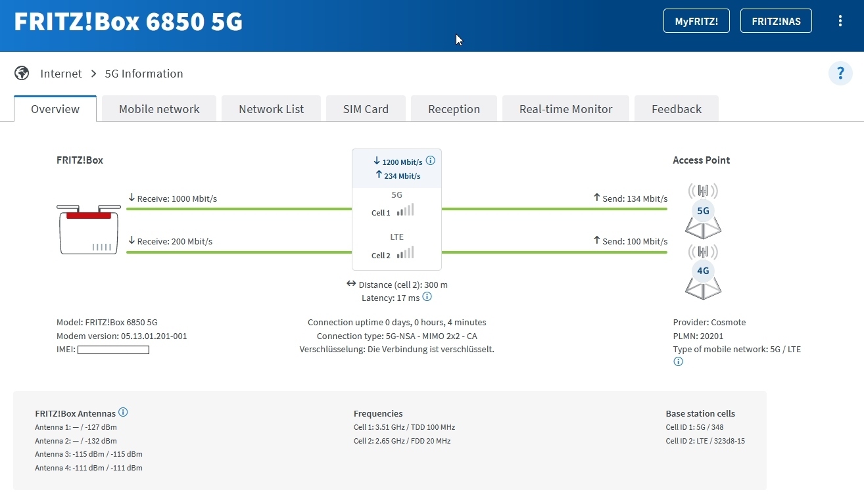The width and height of the screenshot is (864, 504).
Task: Click the Distance double-arrow icon
Action: click(351, 284)
